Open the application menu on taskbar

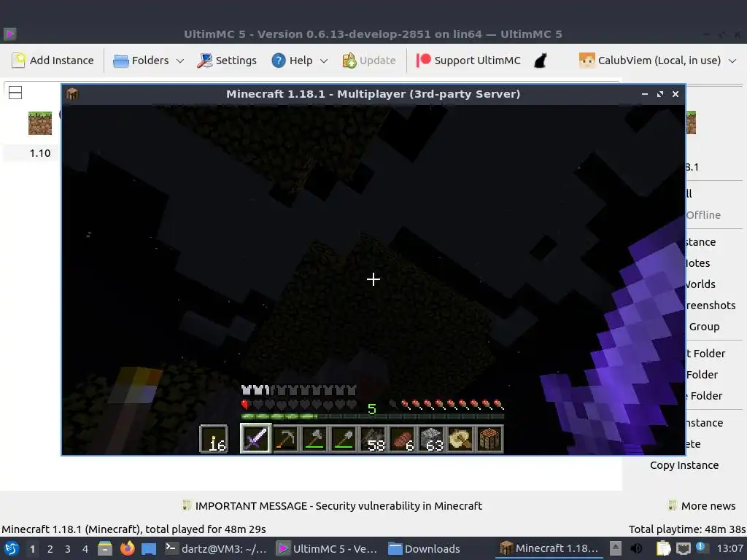(12, 548)
